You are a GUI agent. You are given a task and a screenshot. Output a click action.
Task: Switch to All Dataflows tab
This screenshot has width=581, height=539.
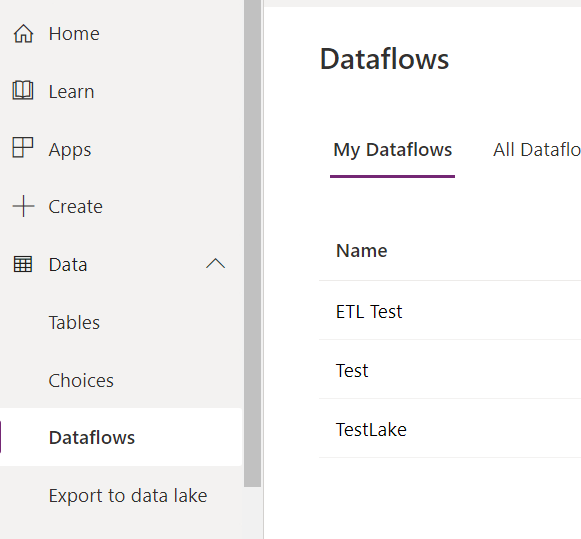[537, 150]
